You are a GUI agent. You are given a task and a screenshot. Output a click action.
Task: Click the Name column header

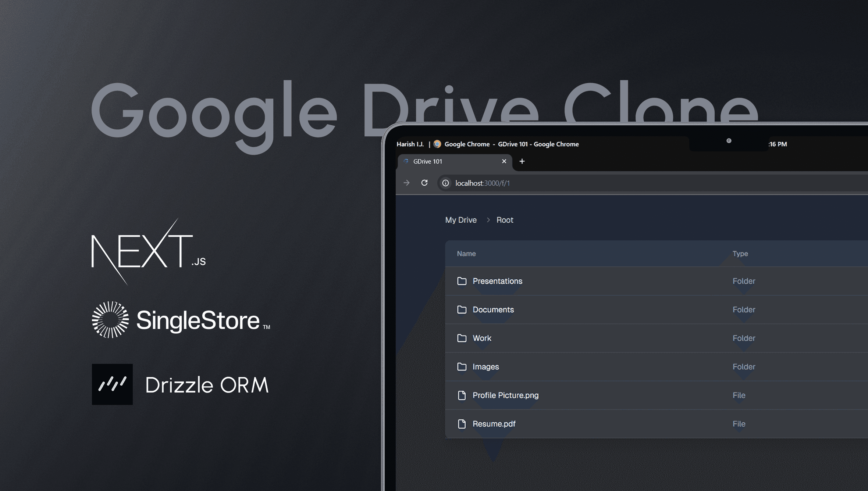[x=466, y=254]
